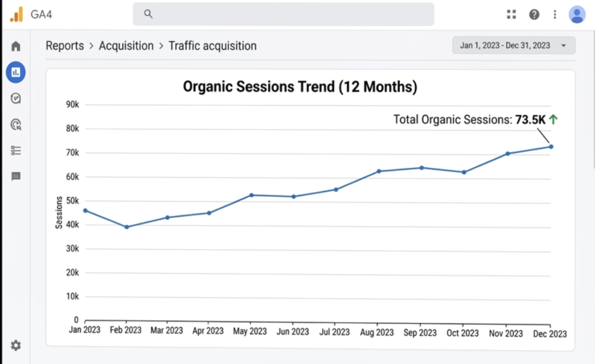
Task: Click the Dec 2023 data point
Action: [x=551, y=147]
